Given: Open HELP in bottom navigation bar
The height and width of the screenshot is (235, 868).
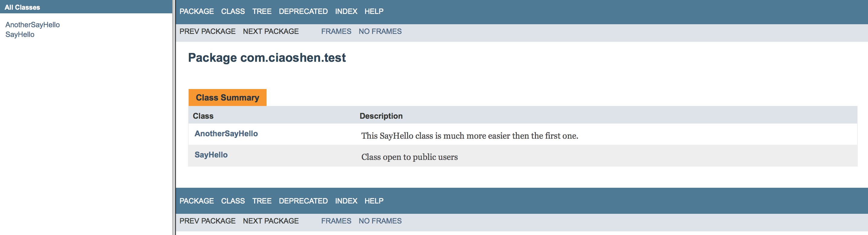Looking at the screenshot, I should coord(374,201).
